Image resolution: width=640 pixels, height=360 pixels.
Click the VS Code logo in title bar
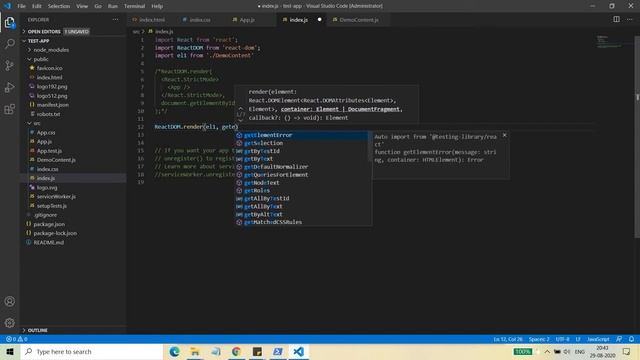(7, 6)
